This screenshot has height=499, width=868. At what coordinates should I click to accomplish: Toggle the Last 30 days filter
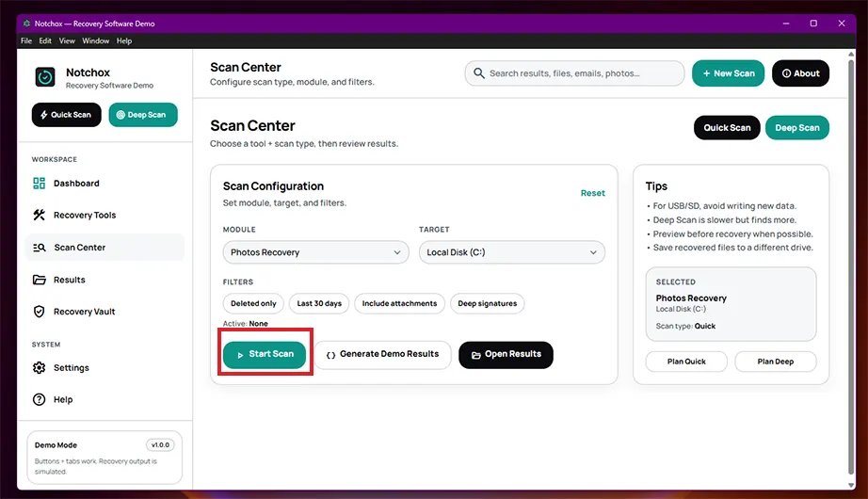[319, 303]
